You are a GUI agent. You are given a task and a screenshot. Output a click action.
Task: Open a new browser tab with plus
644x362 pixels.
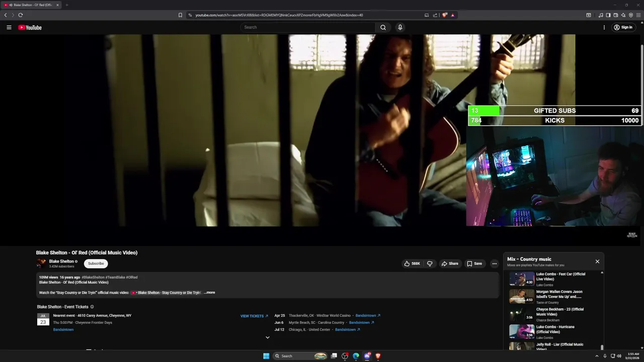(66, 5)
